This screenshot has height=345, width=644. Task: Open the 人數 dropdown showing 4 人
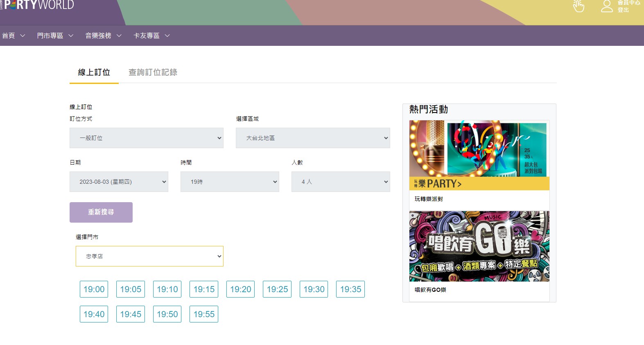341,182
